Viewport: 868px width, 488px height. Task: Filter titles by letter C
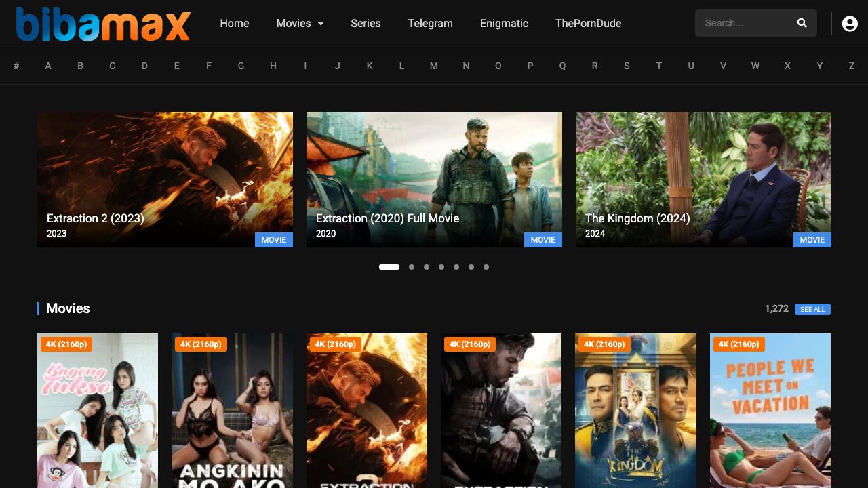coord(113,66)
